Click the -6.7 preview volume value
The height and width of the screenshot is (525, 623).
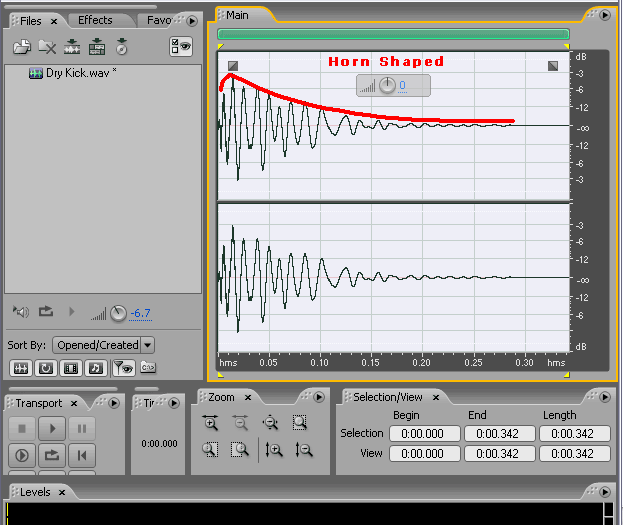coord(141,313)
